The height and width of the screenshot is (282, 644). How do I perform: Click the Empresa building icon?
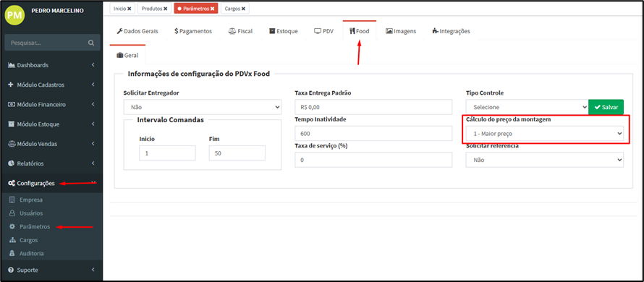(12, 200)
